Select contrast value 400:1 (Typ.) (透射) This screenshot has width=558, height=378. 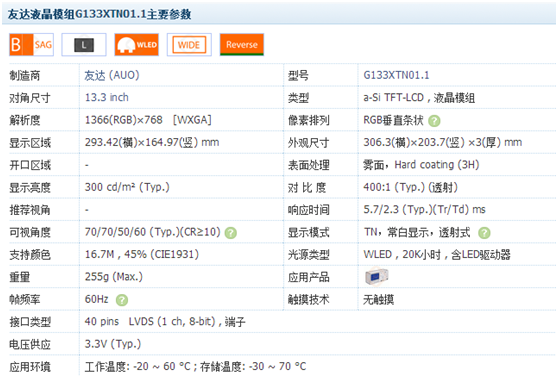[410, 187]
